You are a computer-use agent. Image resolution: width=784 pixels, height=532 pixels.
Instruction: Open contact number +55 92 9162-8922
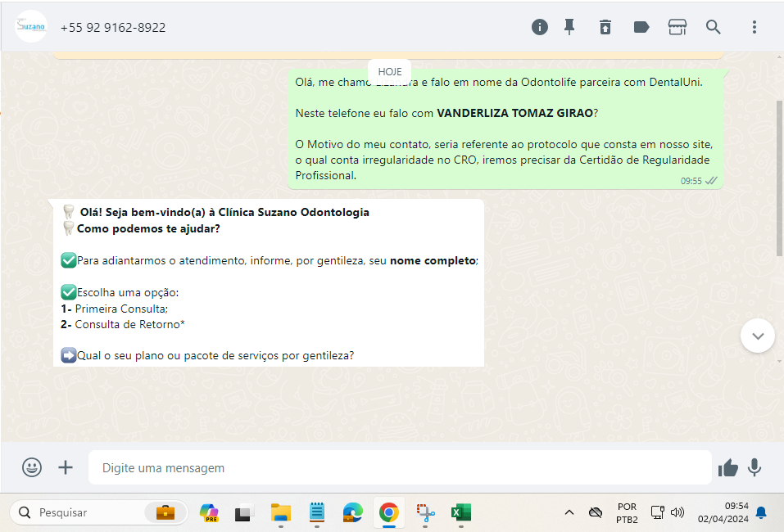pyautogui.click(x=113, y=28)
